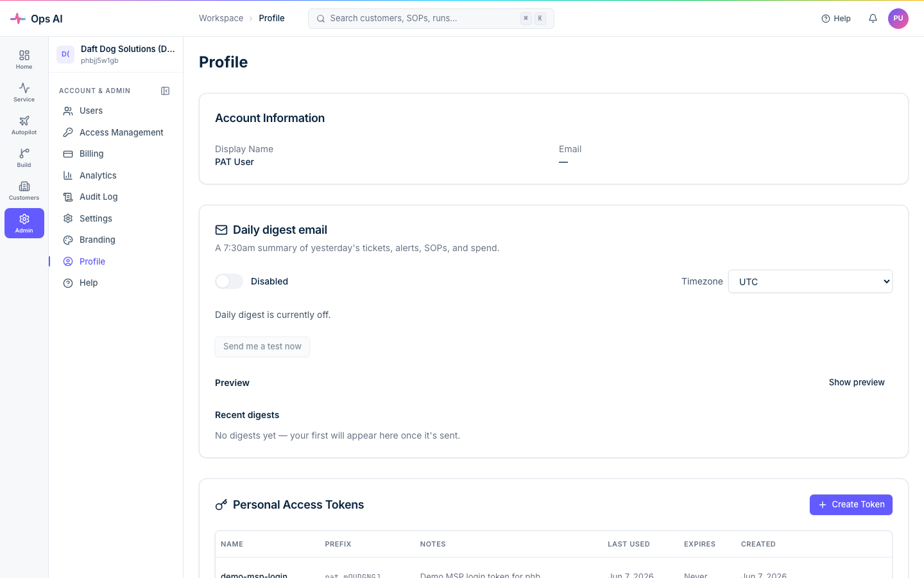This screenshot has height=578, width=924.
Task: Go to Branding page
Action: coord(116,240)
